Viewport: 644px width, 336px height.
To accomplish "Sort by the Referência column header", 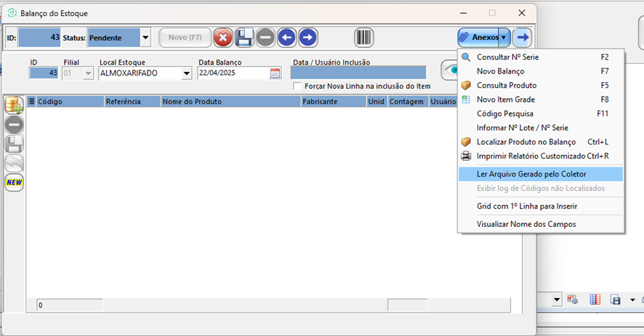I will [x=132, y=102].
